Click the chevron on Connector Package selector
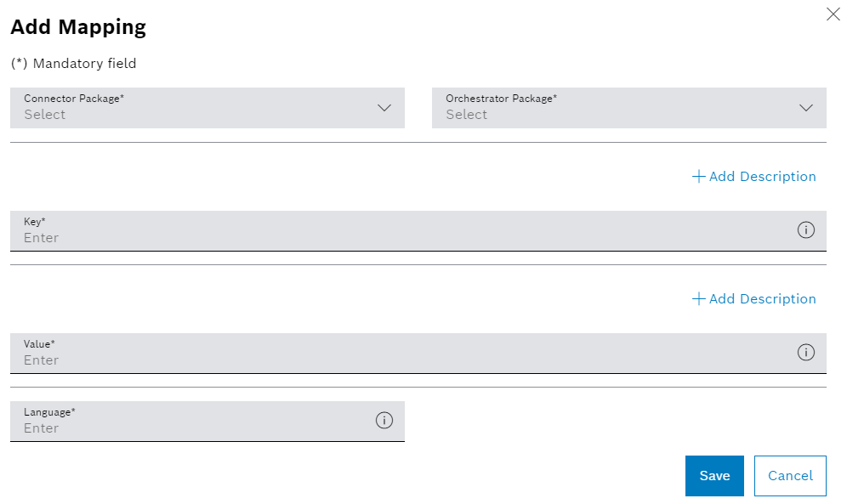Image resolution: width=847 pixels, height=504 pixels. (x=383, y=108)
